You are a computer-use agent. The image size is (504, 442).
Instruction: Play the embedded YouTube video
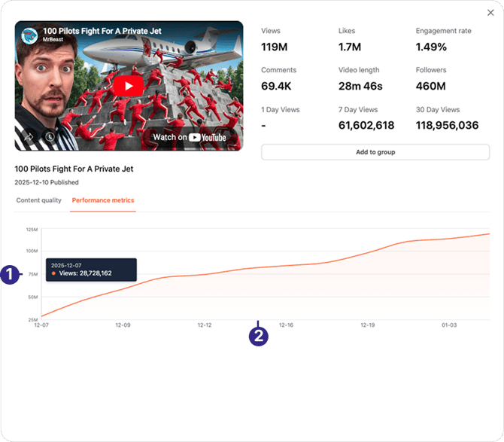pyautogui.click(x=129, y=87)
